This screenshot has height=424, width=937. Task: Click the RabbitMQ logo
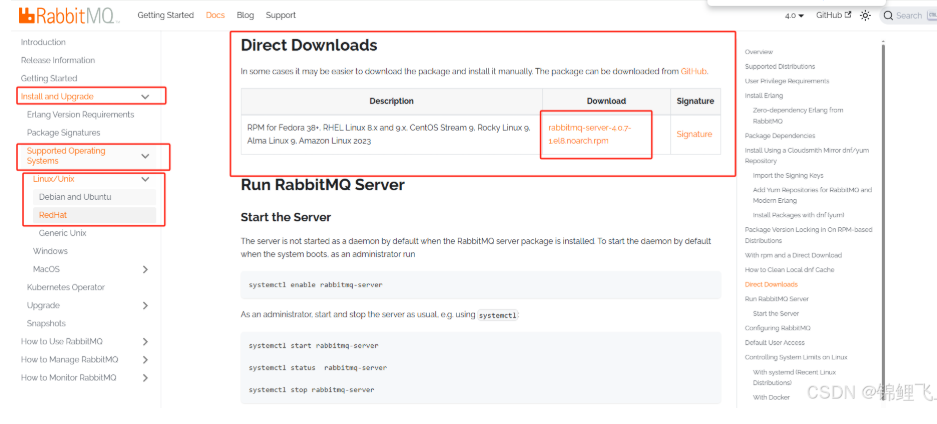[69, 15]
